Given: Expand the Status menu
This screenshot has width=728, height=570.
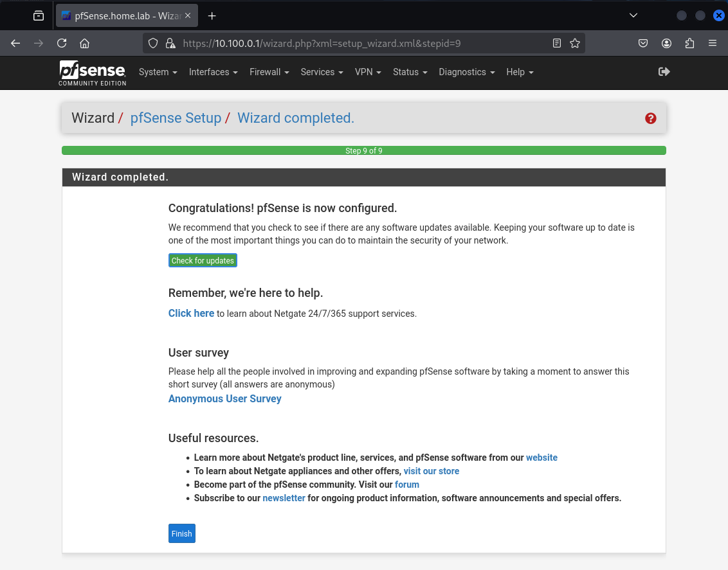Looking at the screenshot, I should (410, 72).
